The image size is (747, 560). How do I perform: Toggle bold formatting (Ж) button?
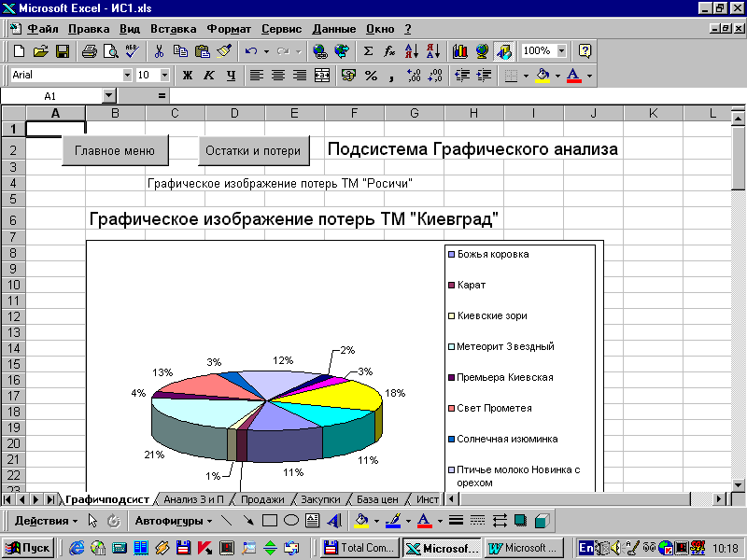[187, 76]
